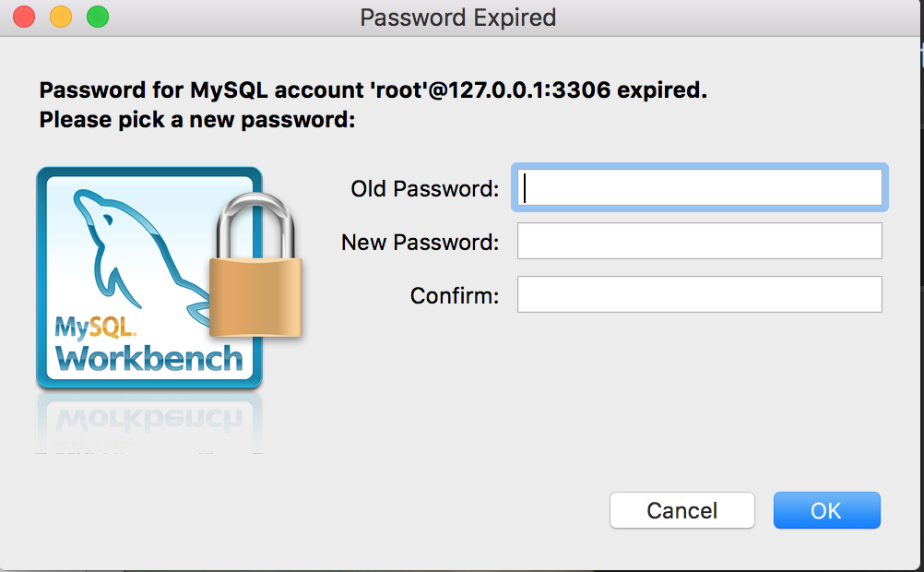Click the mirrored reflection beneath the Workbench logo
The height and width of the screenshot is (572, 924).
[x=149, y=423]
